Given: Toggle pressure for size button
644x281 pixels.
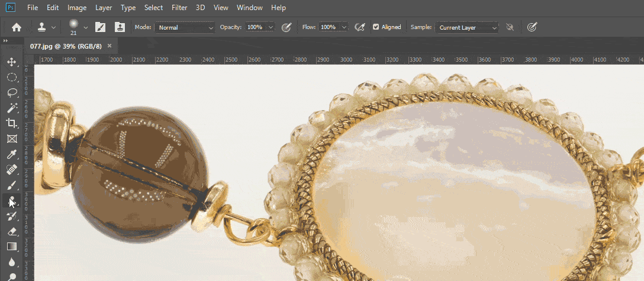Looking at the screenshot, I should tap(532, 27).
